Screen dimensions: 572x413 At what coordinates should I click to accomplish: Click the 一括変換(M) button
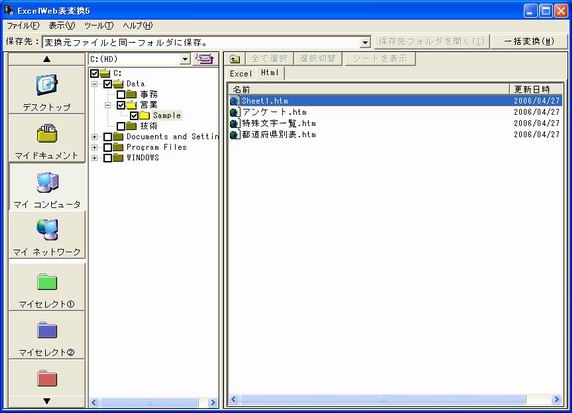pos(529,41)
